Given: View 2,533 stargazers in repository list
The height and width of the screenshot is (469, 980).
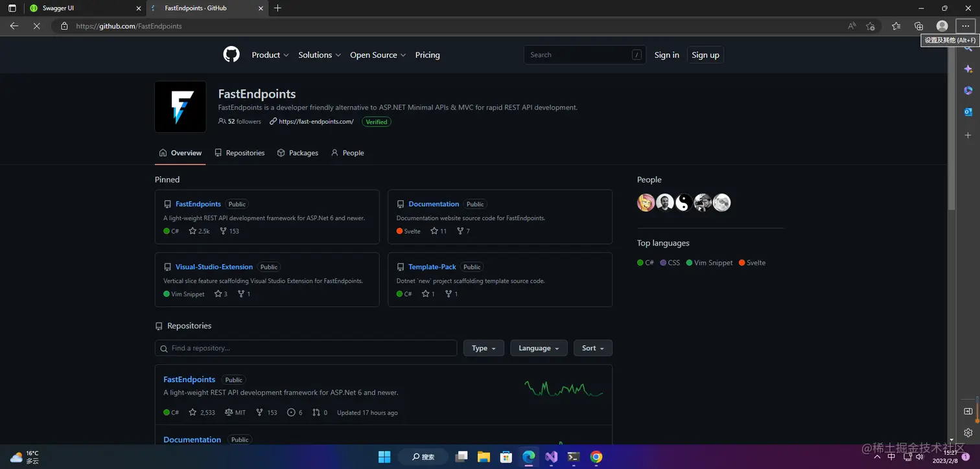Looking at the screenshot, I should pyautogui.click(x=202, y=412).
